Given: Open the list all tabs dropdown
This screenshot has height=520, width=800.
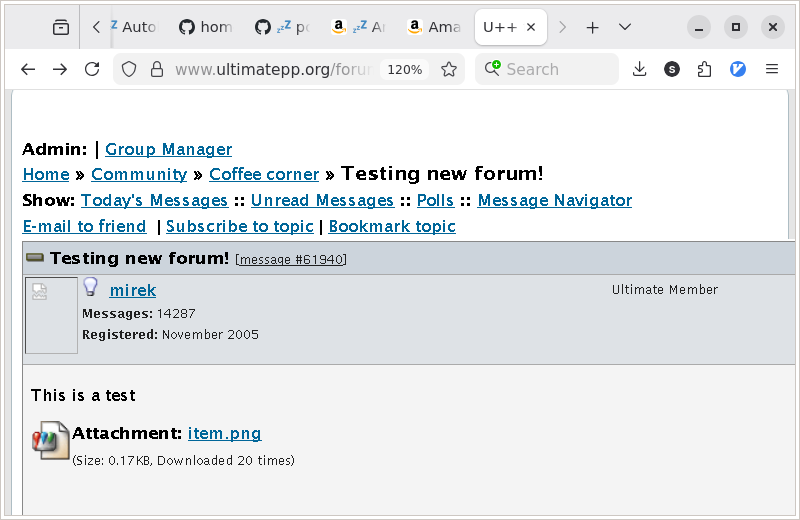Looking at the screenshot, I should [x=625, y=27].
